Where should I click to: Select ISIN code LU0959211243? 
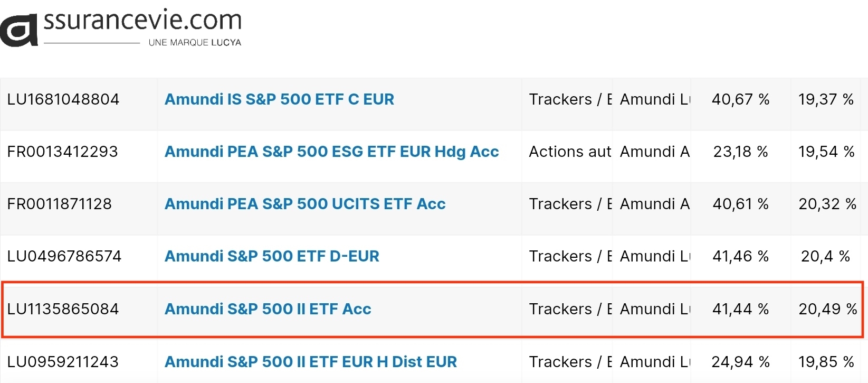63,362
